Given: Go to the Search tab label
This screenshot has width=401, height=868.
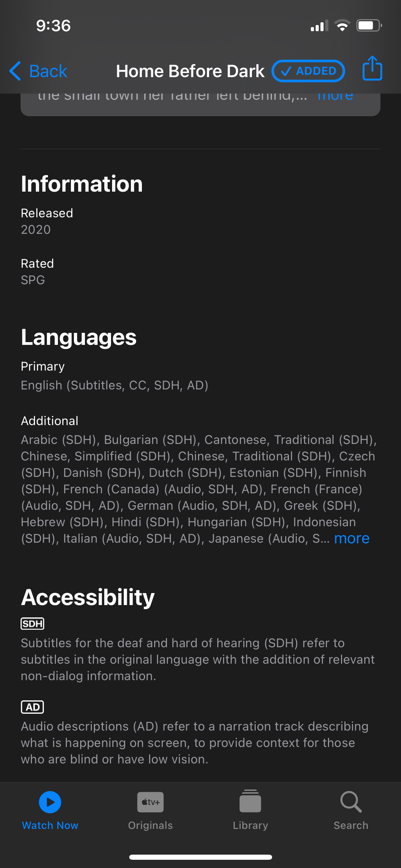Looking at the screenshot, I should (351, 825).
